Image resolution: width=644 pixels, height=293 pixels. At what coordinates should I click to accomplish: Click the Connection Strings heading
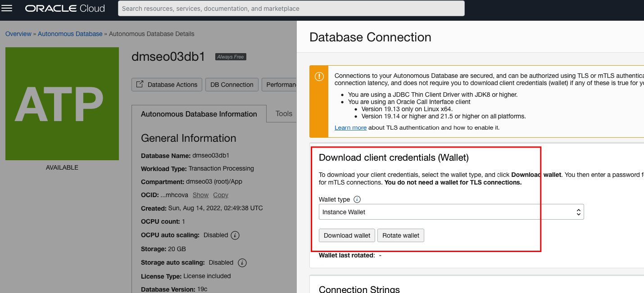[x=359, y=289]
